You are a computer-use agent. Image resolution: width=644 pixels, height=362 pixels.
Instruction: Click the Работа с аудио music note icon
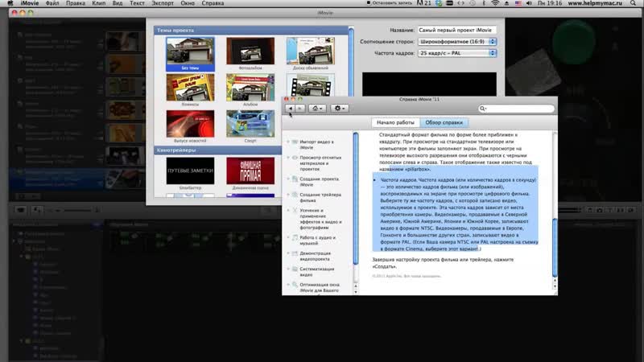click(295, 237)
